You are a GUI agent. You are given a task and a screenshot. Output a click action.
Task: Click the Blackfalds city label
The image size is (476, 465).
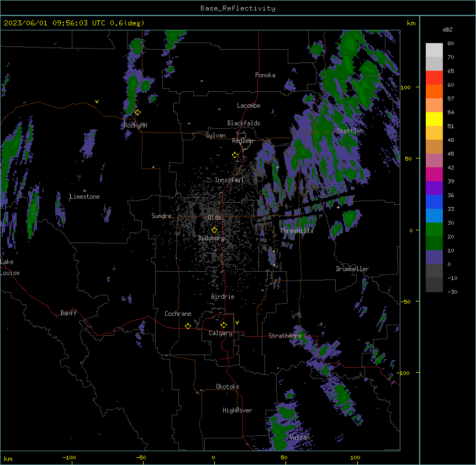244,123
